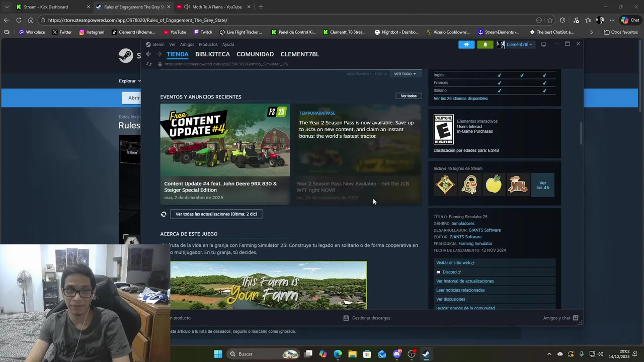Open the Steam menu in client
The height and width of the screenshot is (362, 644).
click(x=158, y=44)
